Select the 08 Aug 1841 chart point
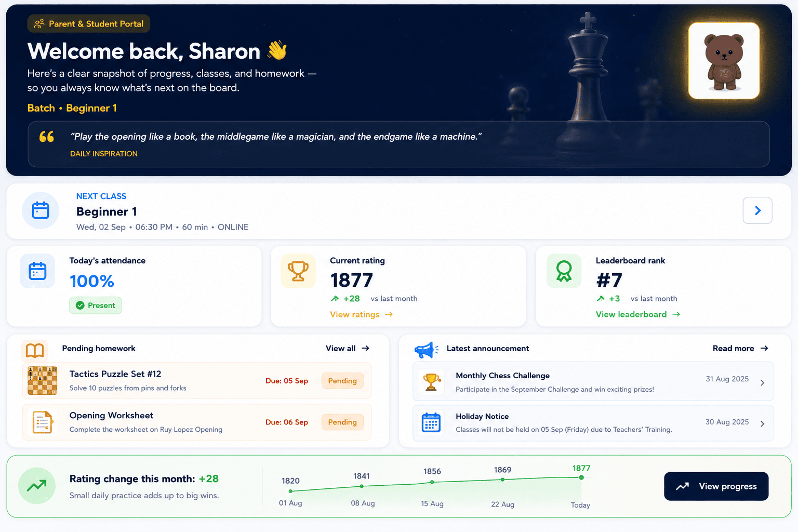The image size is (798, 532). pyautogui.click(x=362, y=486)
